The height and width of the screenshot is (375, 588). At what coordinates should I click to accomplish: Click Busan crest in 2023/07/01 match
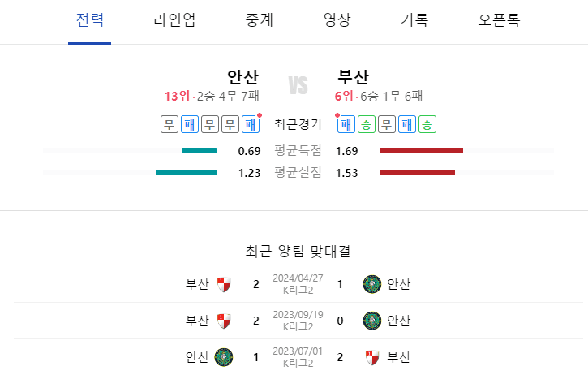tap(372, 357)
